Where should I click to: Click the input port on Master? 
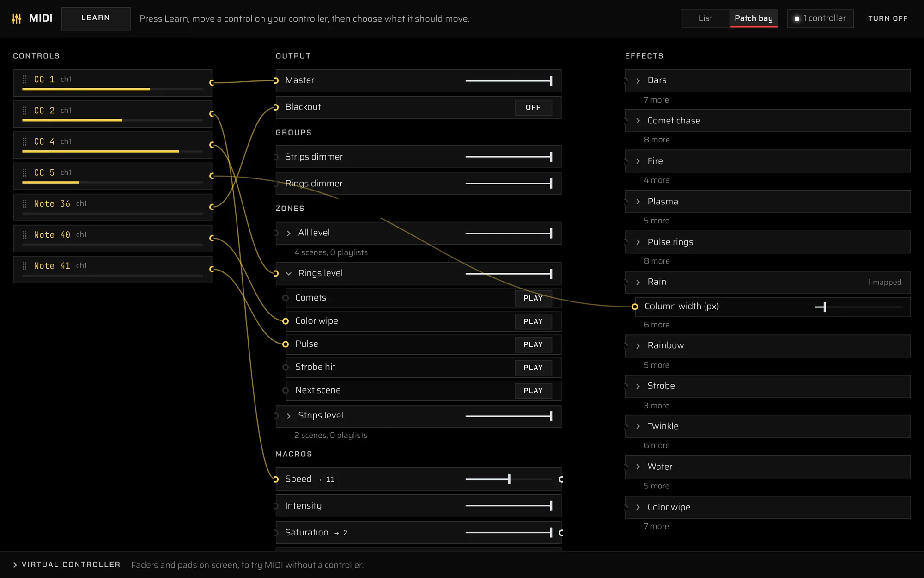pyautogui.click(x=276, y=80)
